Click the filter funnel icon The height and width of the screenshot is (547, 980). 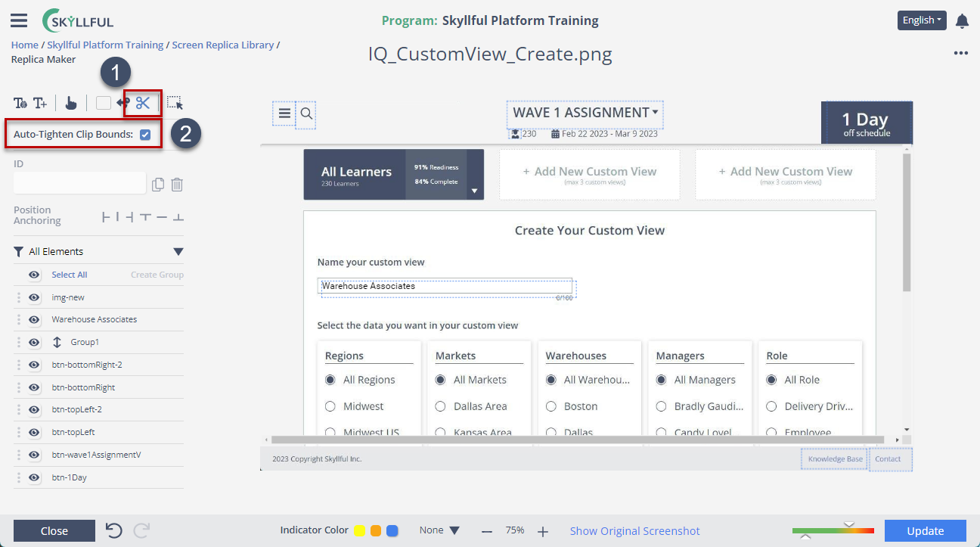(x=19, y=252)
